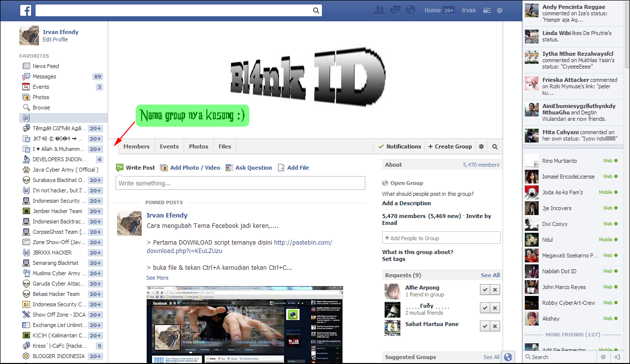
Task: Open the notifications globe icon
Action: 410,10
